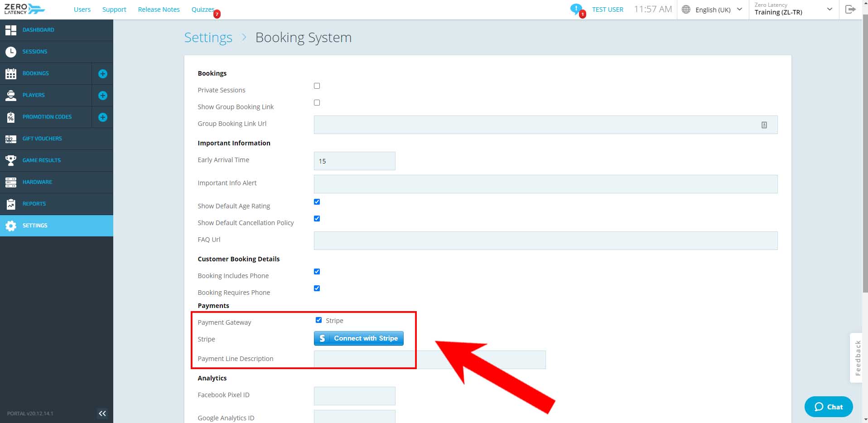This screenshot has width=868, height=423.
Task: Open the notifications alert bubble icon
Action: tap(576, 9)
